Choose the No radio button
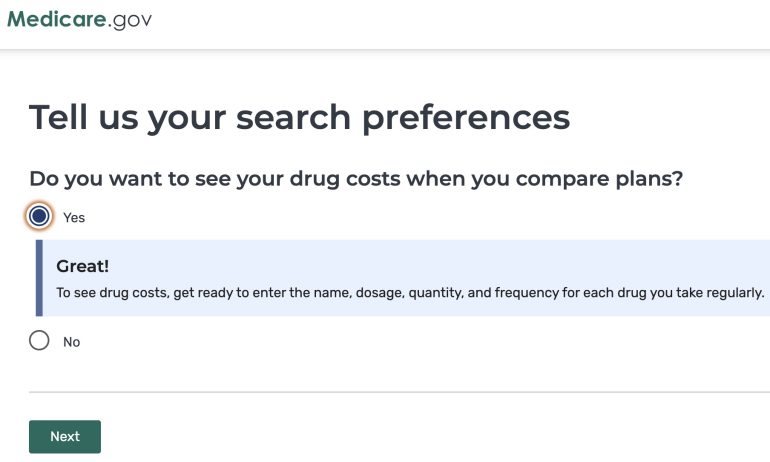The height and width of the screenshot is (462, 770). pos(39,341)
